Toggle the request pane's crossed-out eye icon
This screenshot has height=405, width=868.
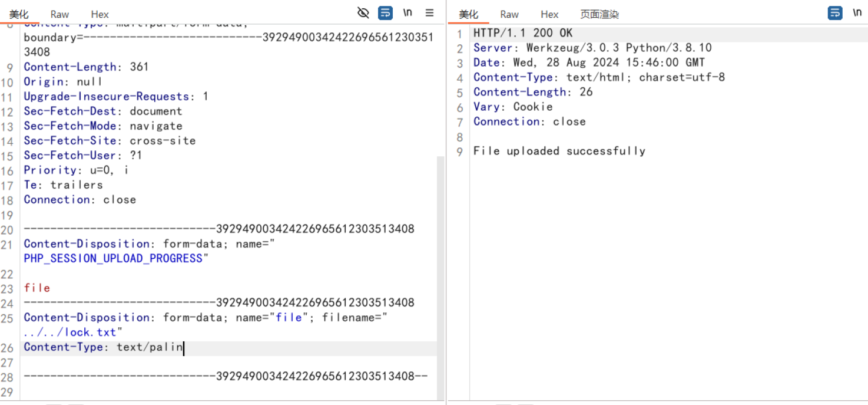click(x=363, y=13)
